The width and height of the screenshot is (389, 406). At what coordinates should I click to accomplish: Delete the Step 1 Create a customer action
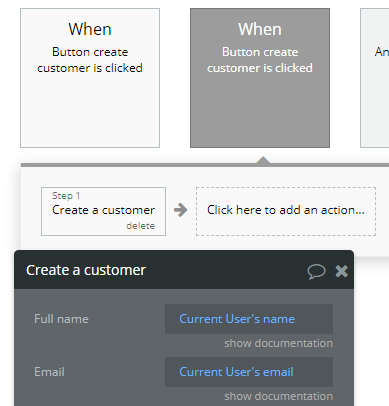pyautogui.click(x=140, y=226)
